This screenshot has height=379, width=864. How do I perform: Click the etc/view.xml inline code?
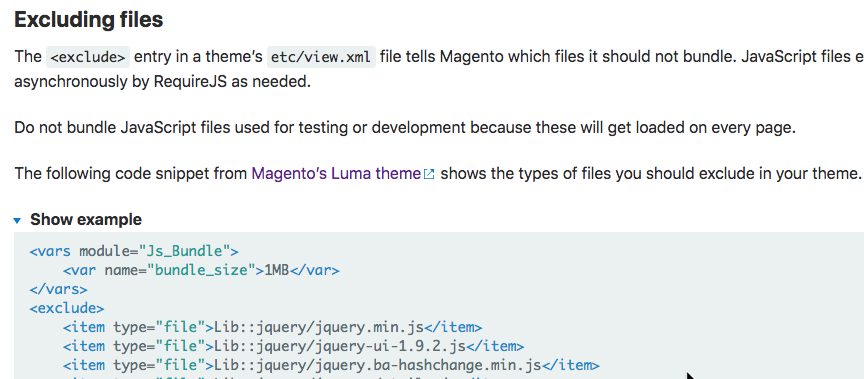(x=321, y=57)
